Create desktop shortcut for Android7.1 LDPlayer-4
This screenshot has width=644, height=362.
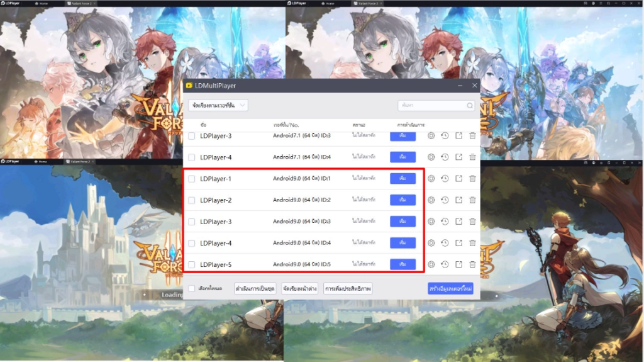pyautogui.click(x=458, y=157)
